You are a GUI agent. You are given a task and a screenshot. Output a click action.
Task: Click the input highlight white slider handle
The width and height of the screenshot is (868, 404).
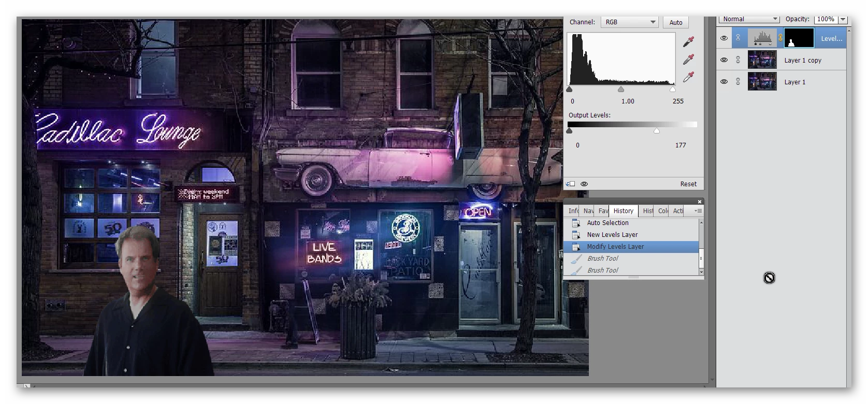673,89
